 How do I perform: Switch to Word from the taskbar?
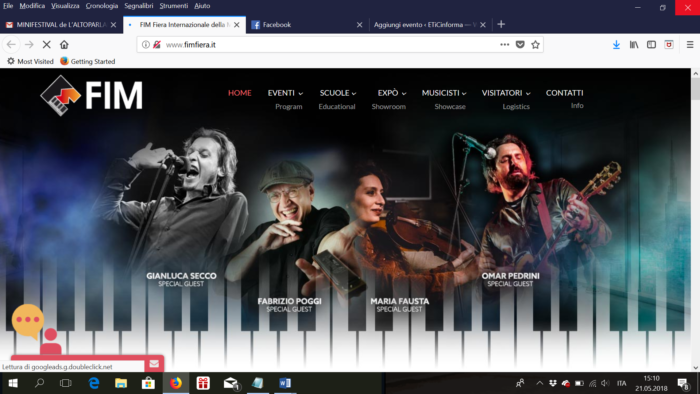pyautogui.click(x=285, y=383)
